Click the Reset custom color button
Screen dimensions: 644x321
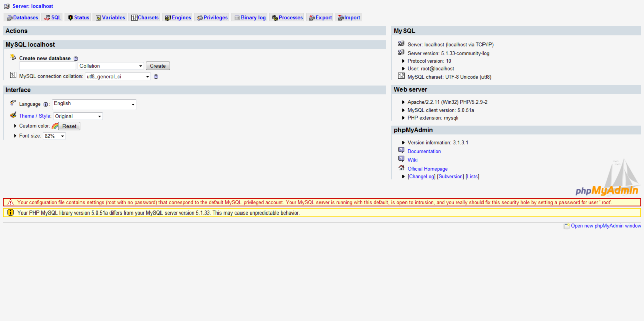tap(69, 126)
